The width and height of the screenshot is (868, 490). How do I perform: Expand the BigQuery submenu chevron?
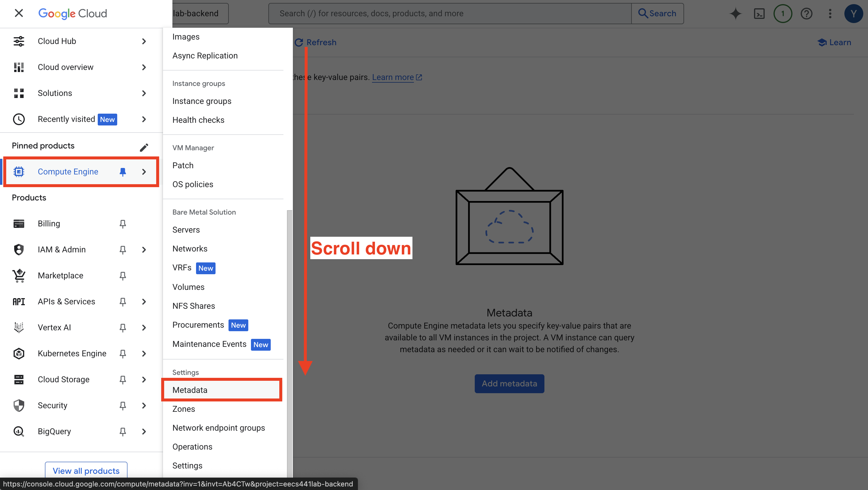click(x=144, y=431)
